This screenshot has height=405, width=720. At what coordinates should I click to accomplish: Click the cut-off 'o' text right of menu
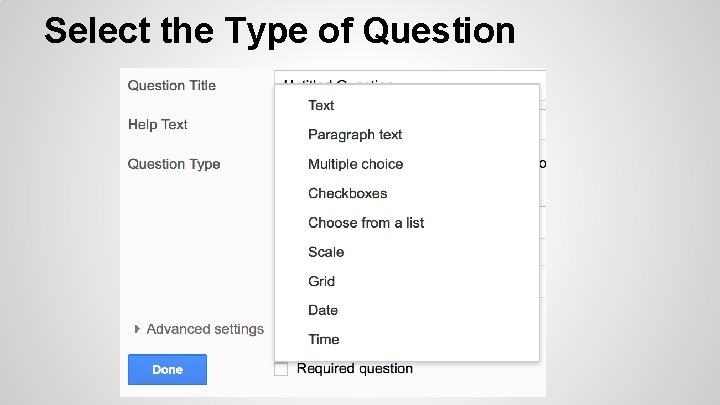coord(542,163)
